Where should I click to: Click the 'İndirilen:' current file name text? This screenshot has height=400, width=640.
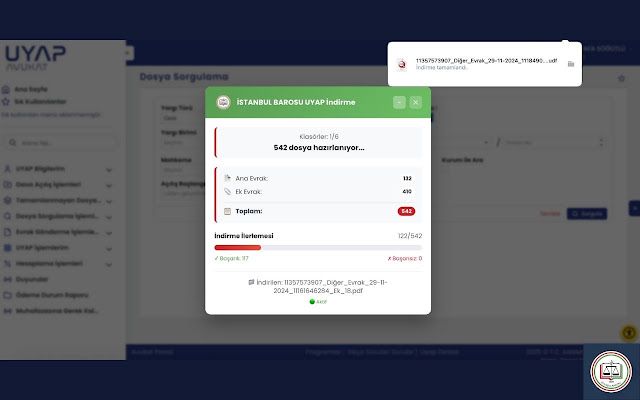318,287
